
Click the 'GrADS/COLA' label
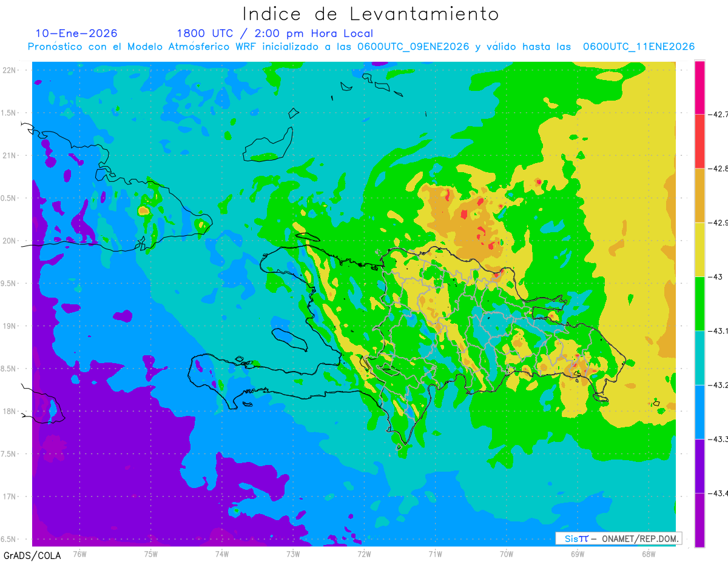(32, 555)
